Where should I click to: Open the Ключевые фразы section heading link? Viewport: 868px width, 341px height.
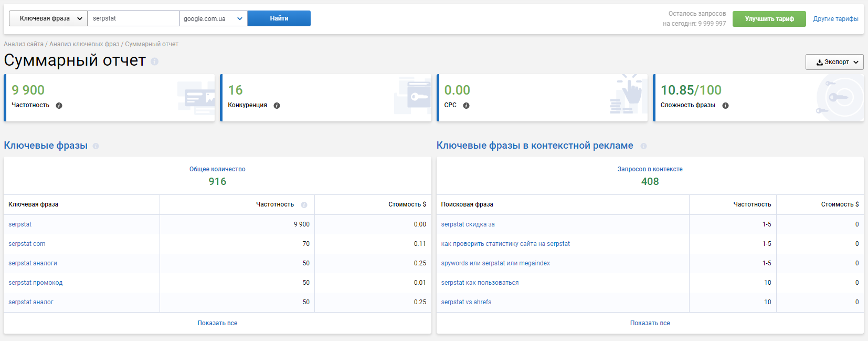46,146
